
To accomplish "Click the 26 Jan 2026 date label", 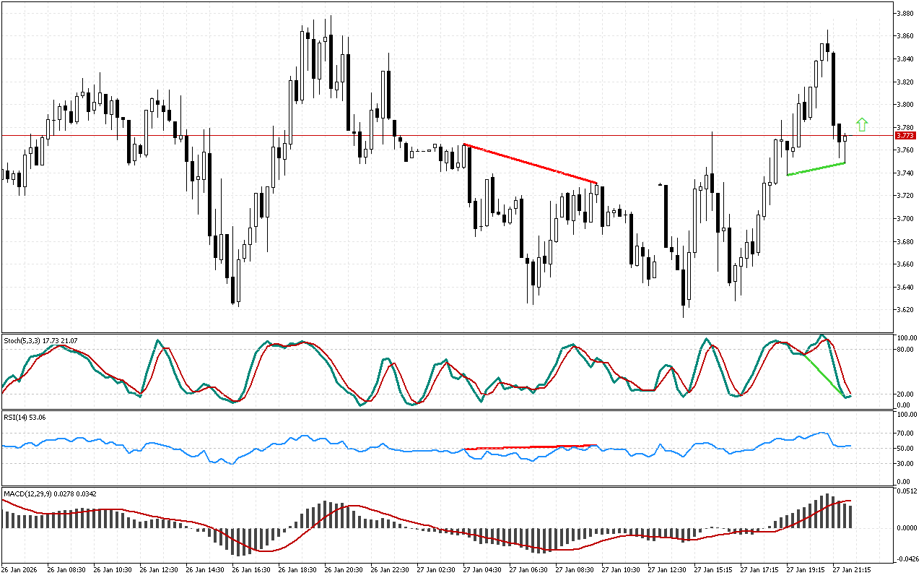I will pos(22,569).
